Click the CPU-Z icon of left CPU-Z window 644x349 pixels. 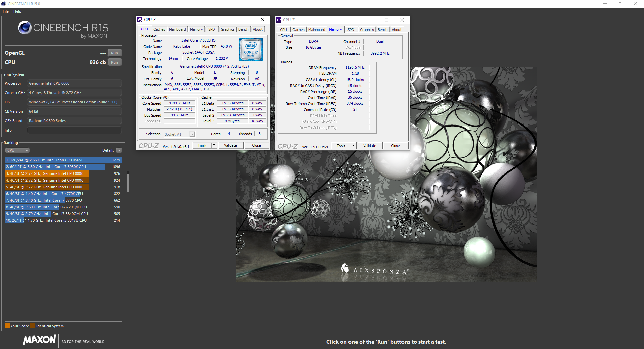coord(140,20)
